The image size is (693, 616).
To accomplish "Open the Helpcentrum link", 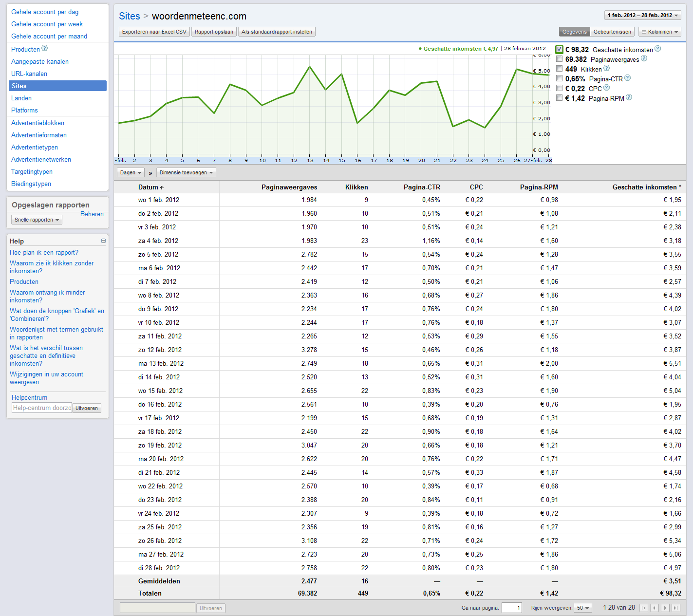I will (x=29, y=397).
